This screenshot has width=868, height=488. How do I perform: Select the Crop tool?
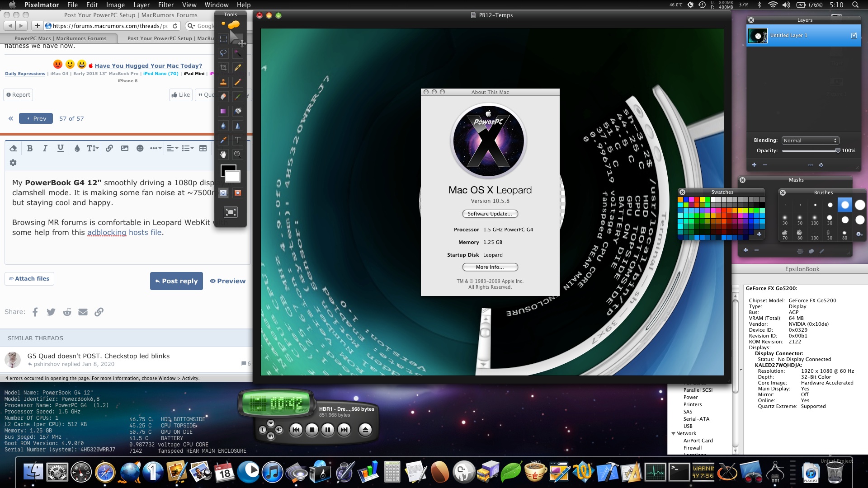(x=223, y=68)
